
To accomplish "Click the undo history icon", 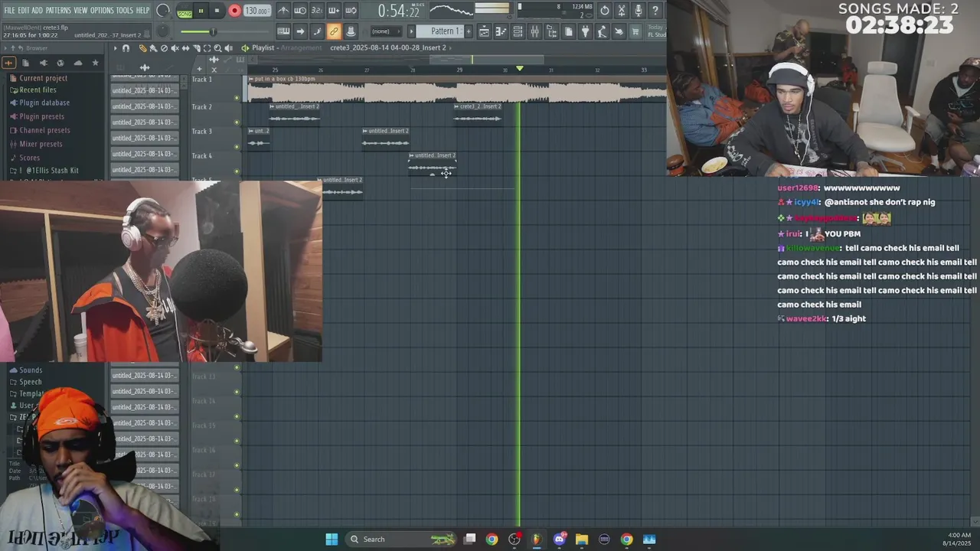I will [605, 11].
